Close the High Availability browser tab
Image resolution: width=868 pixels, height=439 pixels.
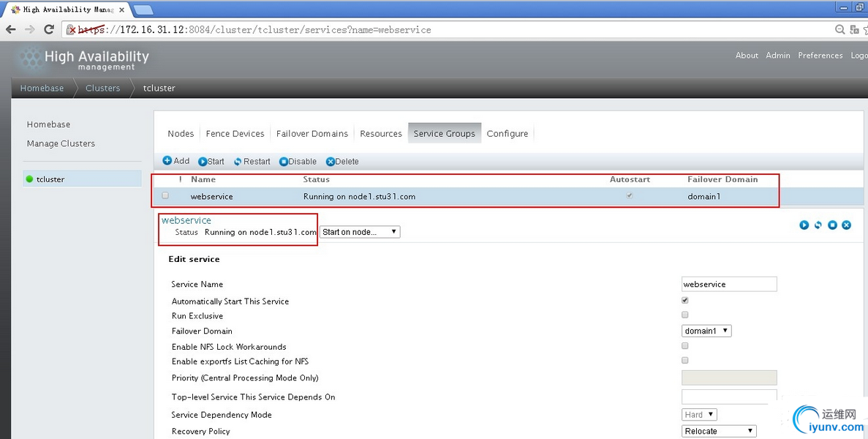pyautogui.click(x=122, y=10)
